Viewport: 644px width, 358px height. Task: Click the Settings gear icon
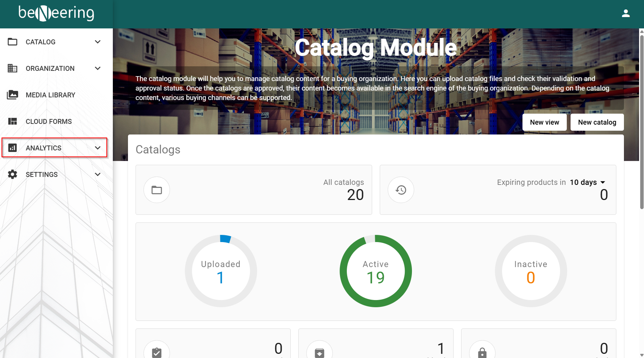coord(12,174)
